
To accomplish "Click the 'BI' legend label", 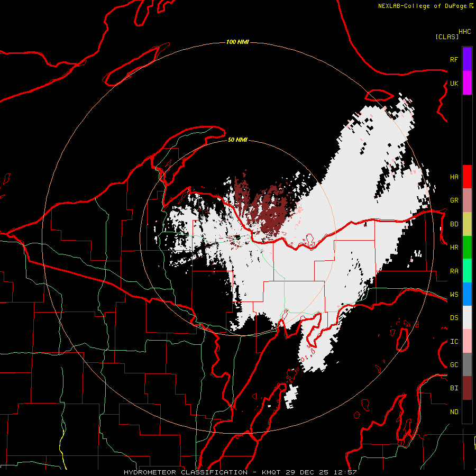I will [454, 388].
